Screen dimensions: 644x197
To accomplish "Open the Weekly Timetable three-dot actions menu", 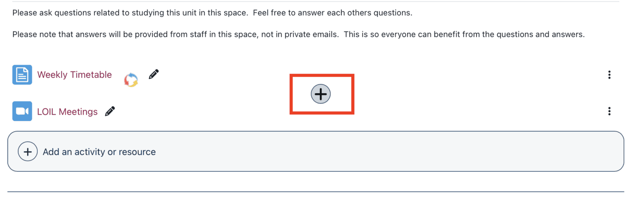I will click(x=609, y=75).
